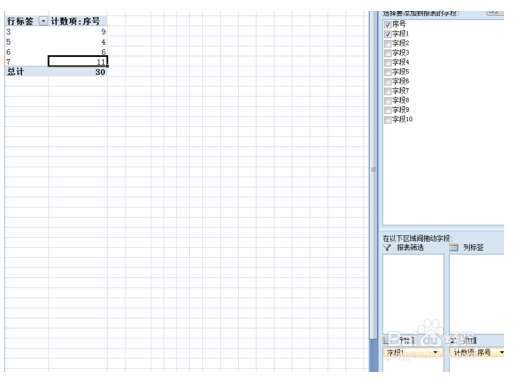Select the grand total cell 30
The width and height of the screenshot is (524, 381).
coord(100,72)
